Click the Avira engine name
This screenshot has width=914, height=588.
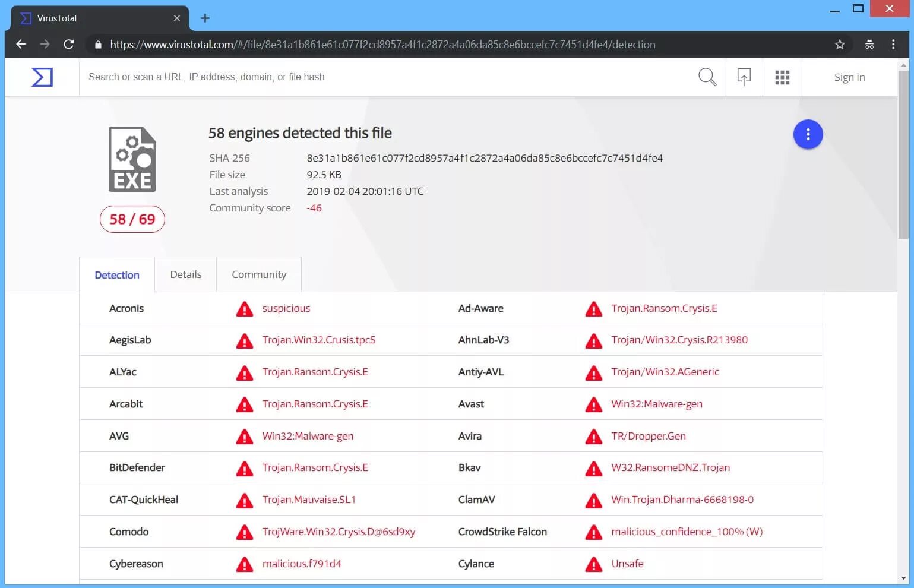click(x=470, y=436)
